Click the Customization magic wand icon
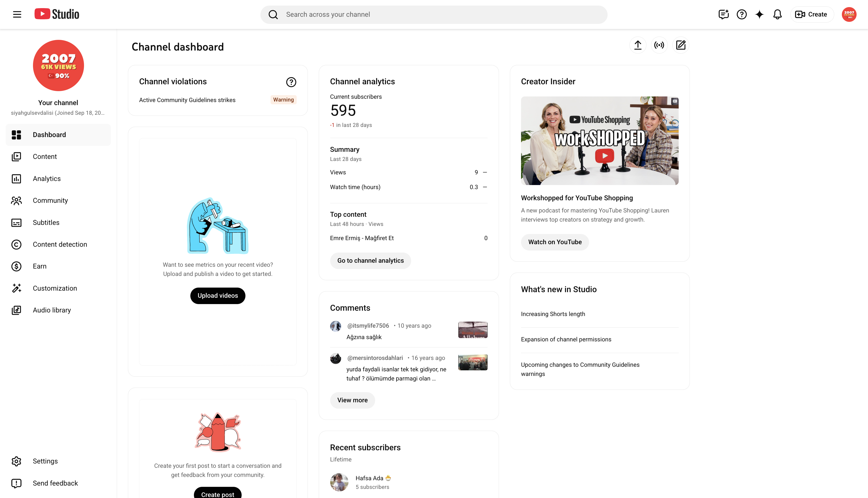This screenshot has height=498, width=868. coord(16,288)
